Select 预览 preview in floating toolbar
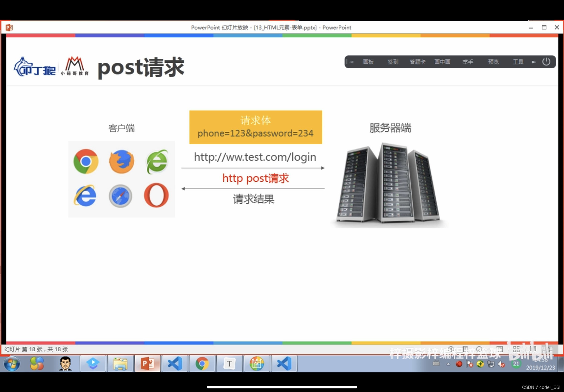564x392 pixels. click(x=493, y=62)
